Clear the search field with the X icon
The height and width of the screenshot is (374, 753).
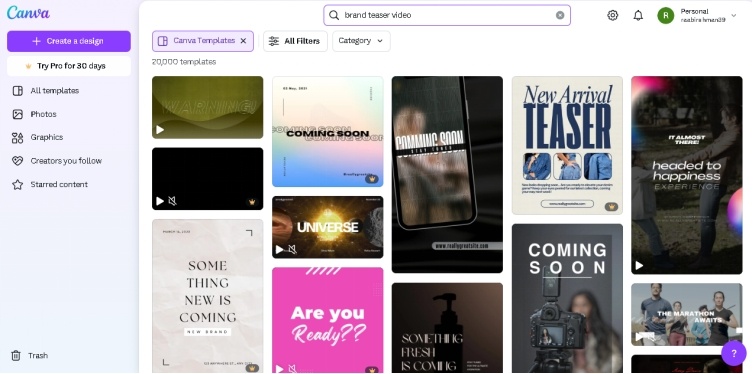point(560,15)
